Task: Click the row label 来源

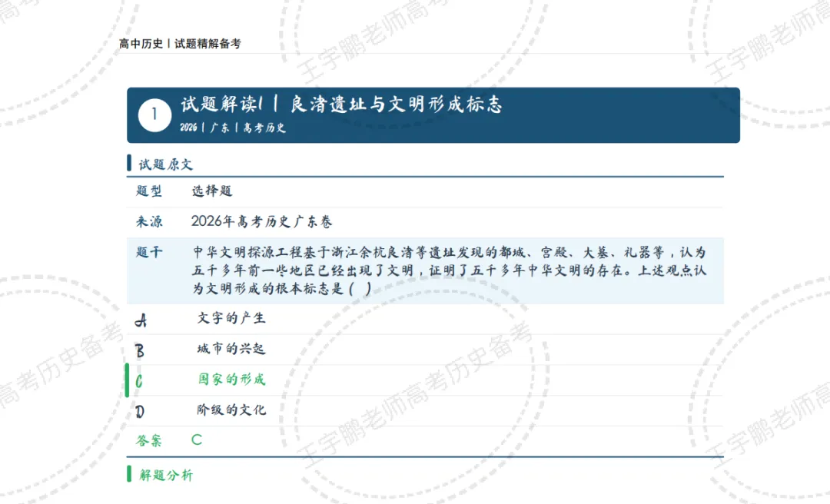Action: point(149,221)
